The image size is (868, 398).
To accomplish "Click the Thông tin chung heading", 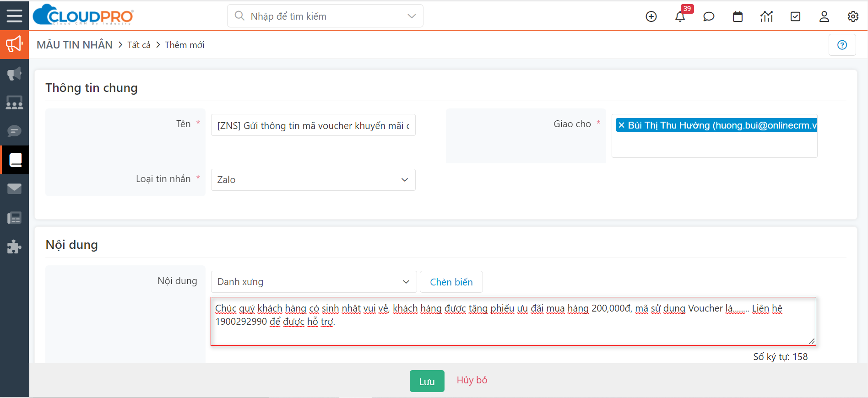I will click(92, 88).
